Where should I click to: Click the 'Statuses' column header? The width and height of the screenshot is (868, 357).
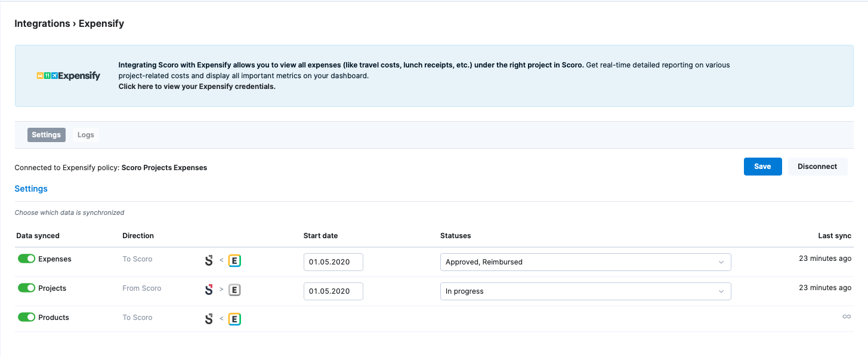456,236
